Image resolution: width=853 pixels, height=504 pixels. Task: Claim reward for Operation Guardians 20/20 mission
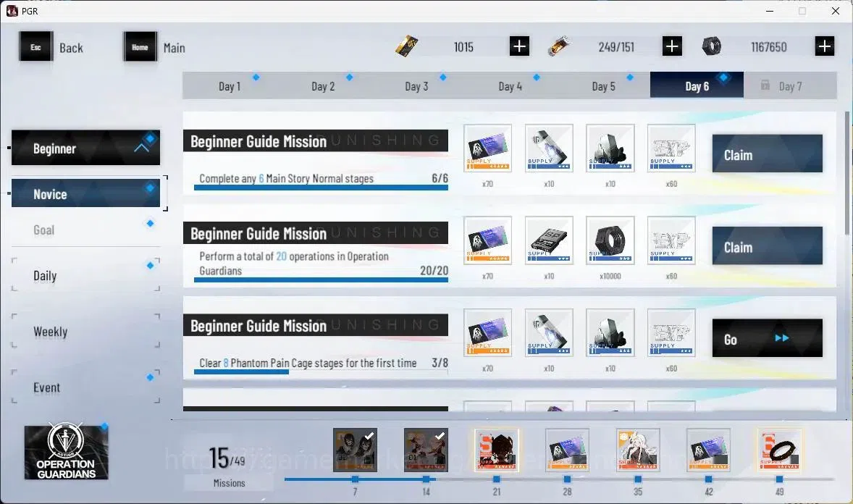coord(767,246)
